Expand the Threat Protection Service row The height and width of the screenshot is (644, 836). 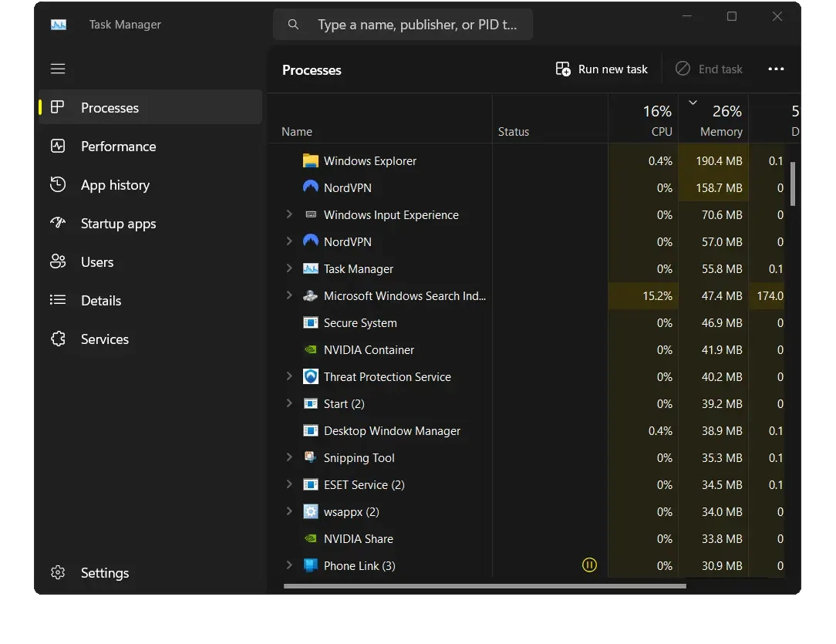click(x=289, y=376)
